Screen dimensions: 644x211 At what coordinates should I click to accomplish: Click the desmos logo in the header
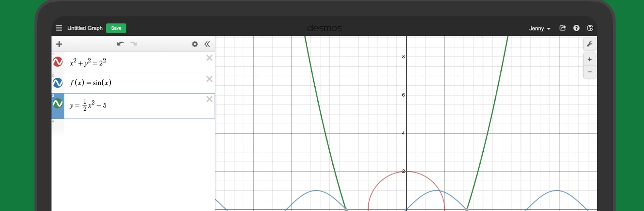point(324,28)
